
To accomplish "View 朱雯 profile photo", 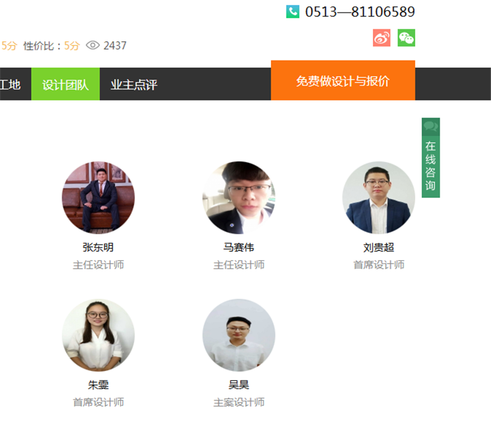I will click(x=98, y=335).
